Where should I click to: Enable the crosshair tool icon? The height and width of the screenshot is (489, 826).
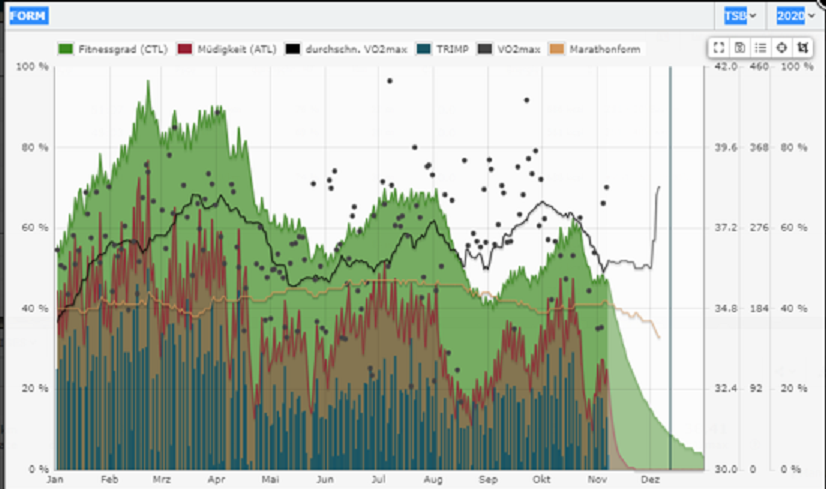(x=781, y=47)
